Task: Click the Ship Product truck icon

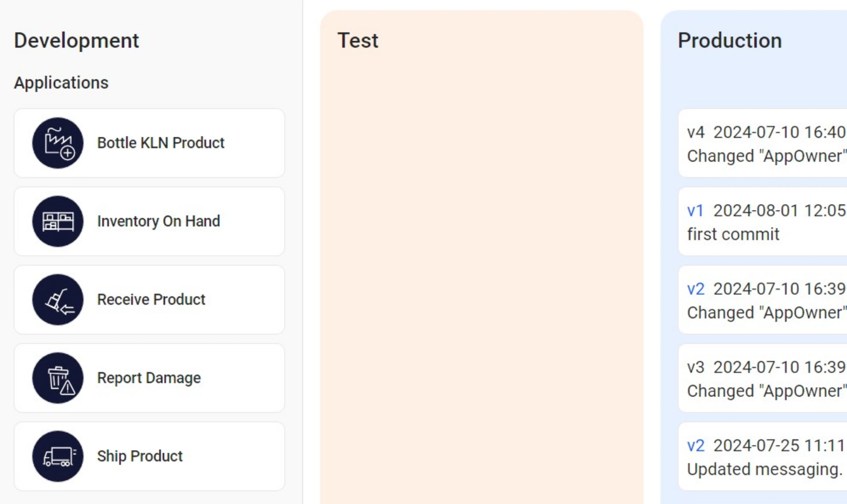Action: pyautogui.click(x=58, y=456)
